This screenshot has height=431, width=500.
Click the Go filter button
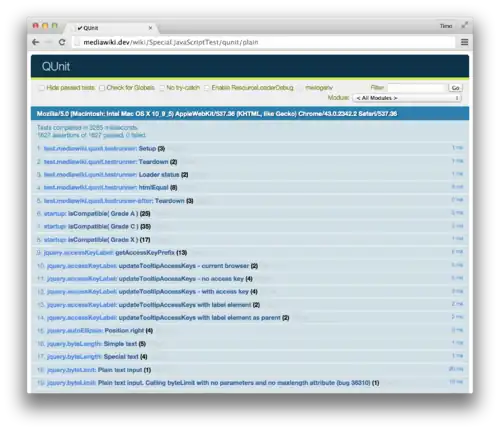point(455,88)
